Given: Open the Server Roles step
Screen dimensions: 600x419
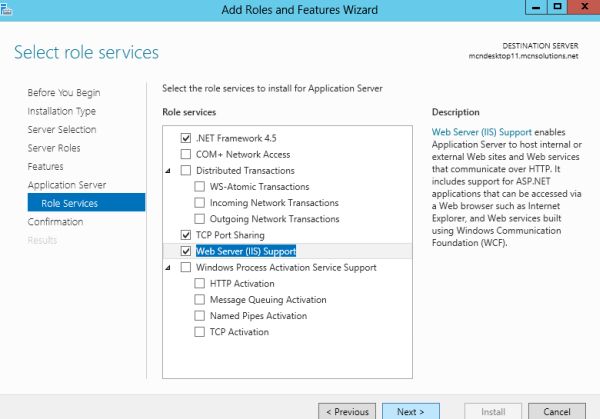Looking at the screenshot, I should pyautogui.click(x=54, y=148).
